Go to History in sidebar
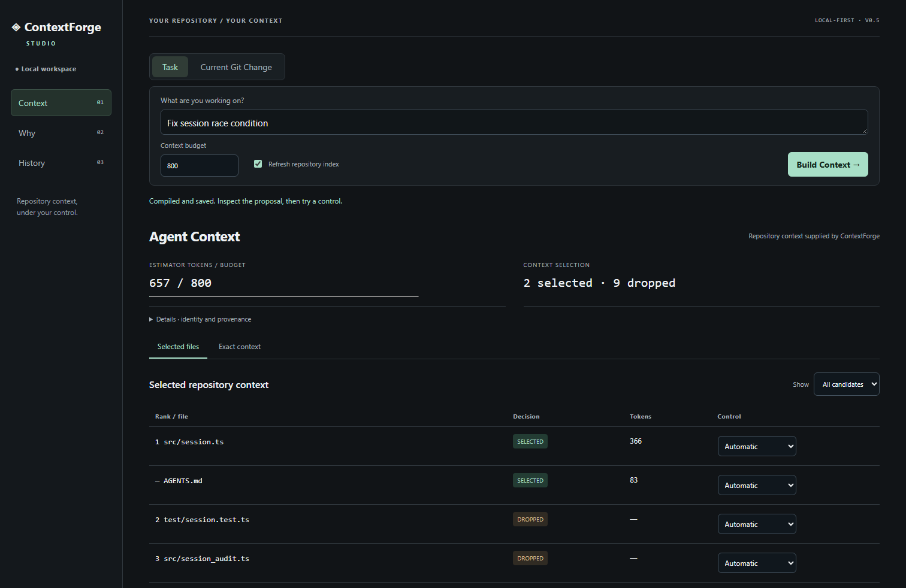The width and height of the screenshot is (906, 588). [x=61, y=163]
